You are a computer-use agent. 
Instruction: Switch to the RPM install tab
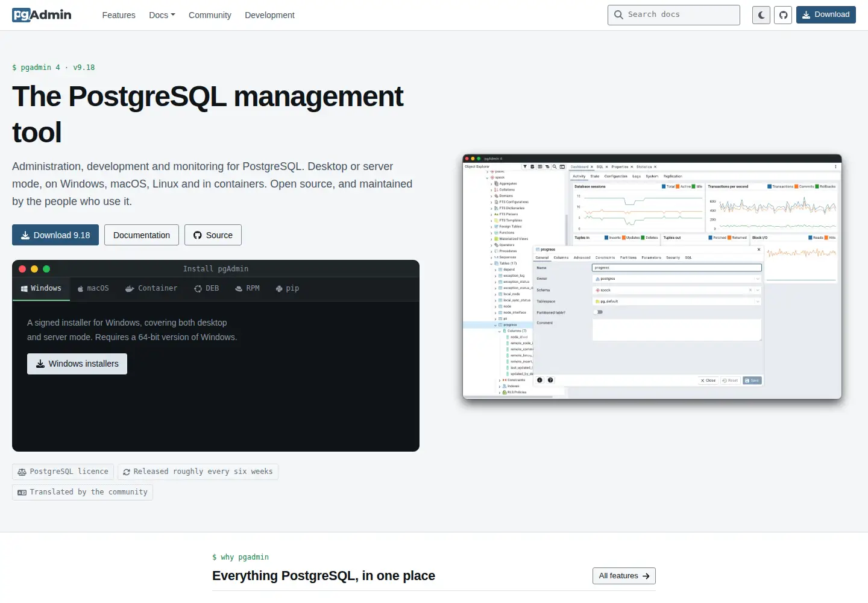click(247, 289)
